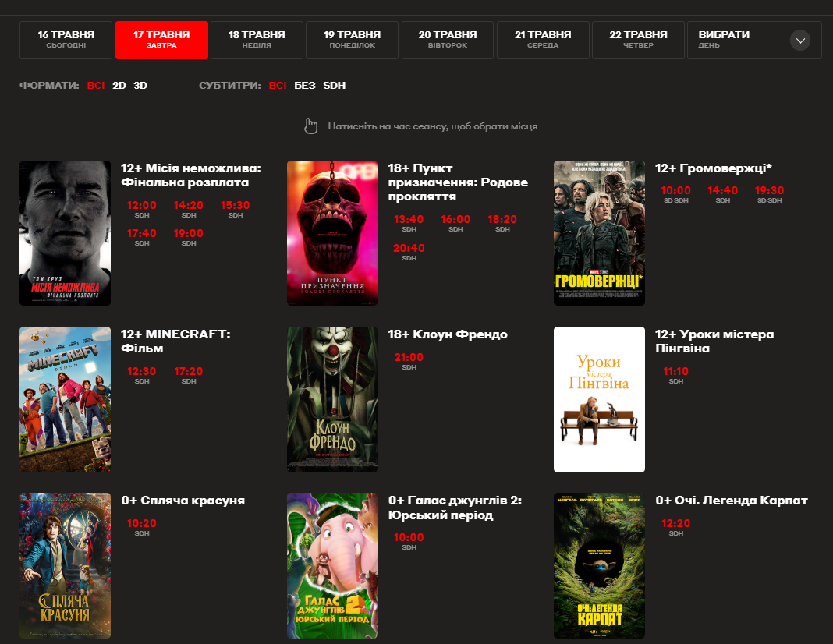Pick the 17:20 session for MINECRAFT: Фільм
Viewport: 833px width, 644px height.
click(x=189, y=375)
